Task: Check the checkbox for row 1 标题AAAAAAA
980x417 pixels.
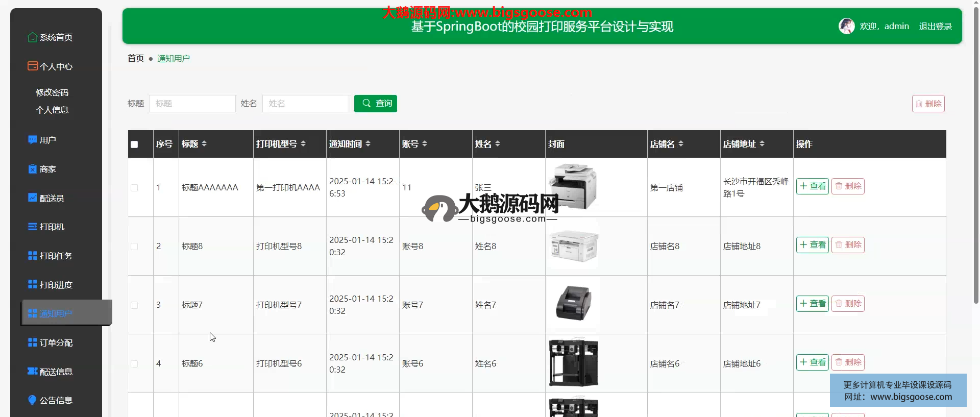Action: tap(134, 188)
